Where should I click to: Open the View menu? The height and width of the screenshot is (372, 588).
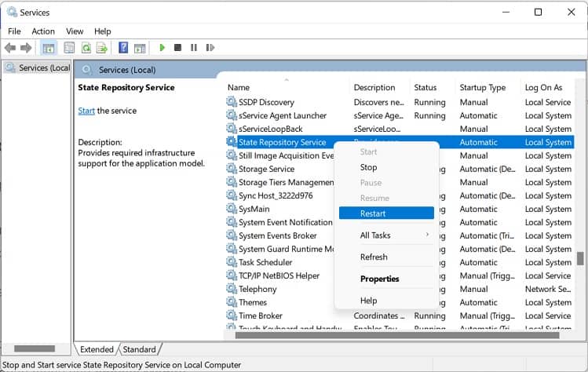[x=75, y=31]
